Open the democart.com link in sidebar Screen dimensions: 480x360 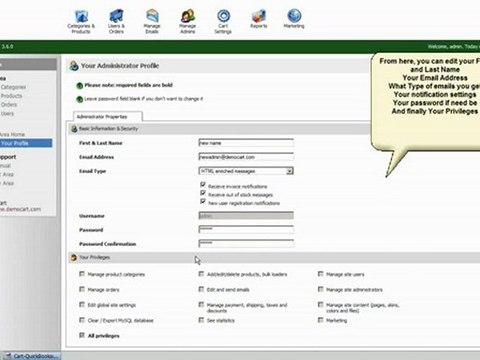click(20, 209)
